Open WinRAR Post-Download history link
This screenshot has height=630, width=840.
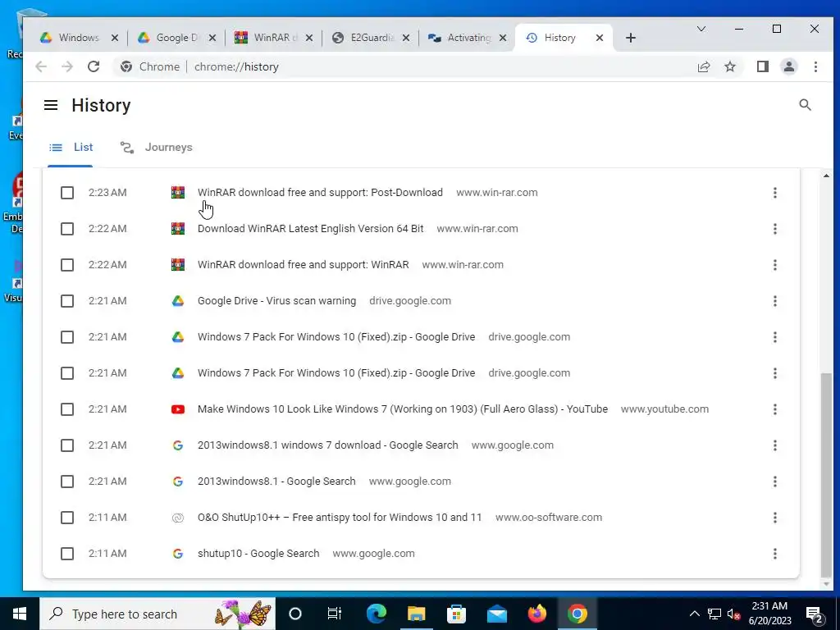pyautogui.click(x=321, y=193)
